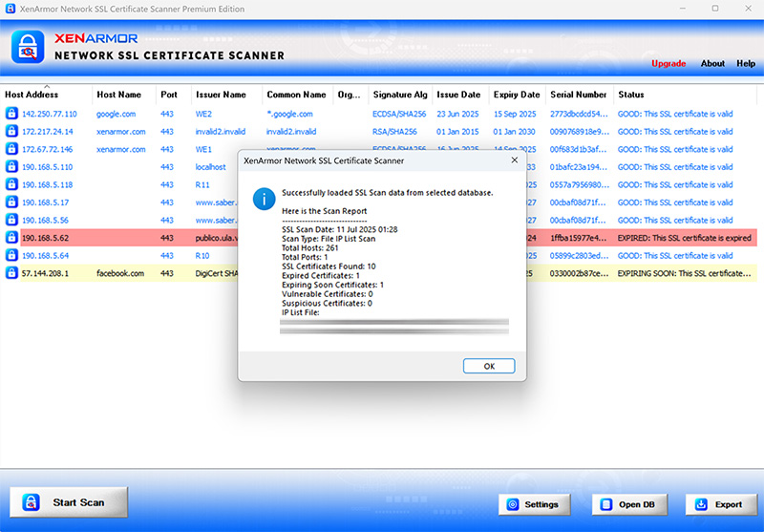Select host address 190.168.5.118
The image size is (764, 532).
point(47,185)
